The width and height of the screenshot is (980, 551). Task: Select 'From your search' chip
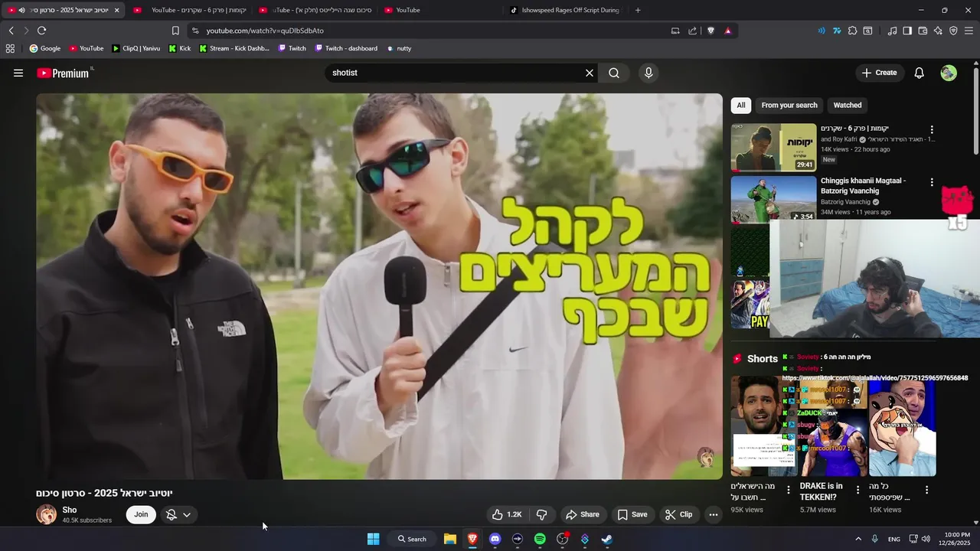789,105
